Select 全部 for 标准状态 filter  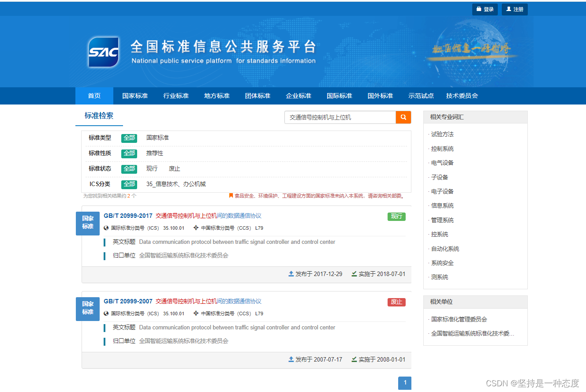(x=129, y=169)
